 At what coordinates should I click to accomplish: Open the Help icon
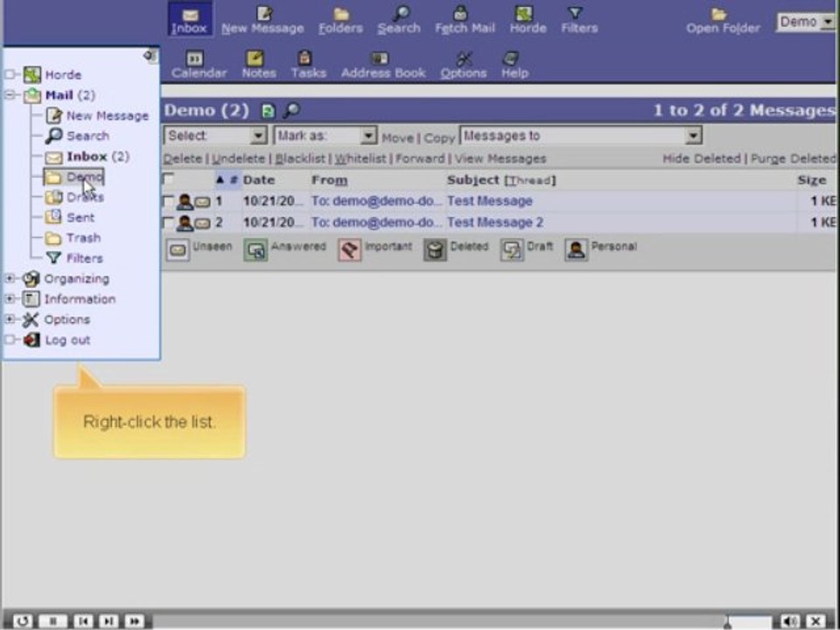tap(512, 58)
